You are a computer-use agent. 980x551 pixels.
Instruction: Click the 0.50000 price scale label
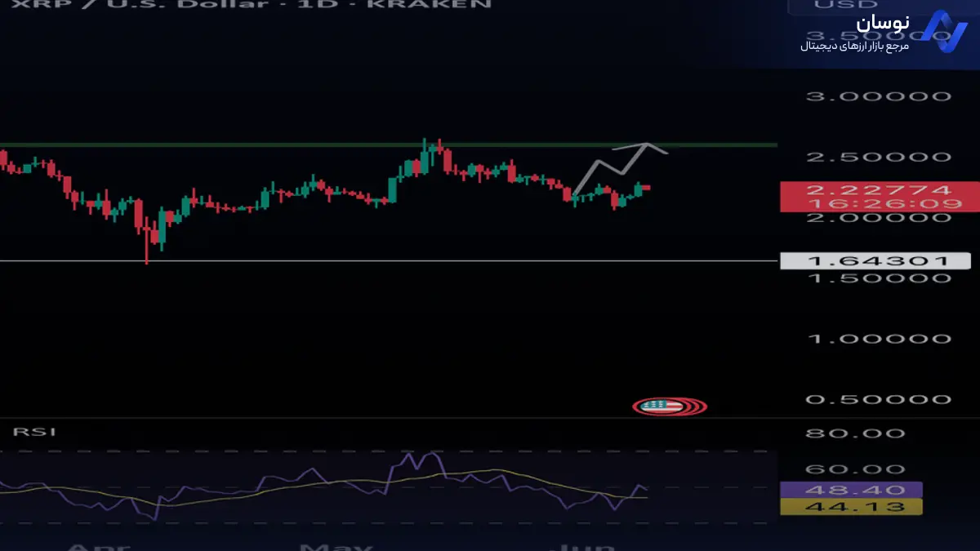click(x=879, y=399)
